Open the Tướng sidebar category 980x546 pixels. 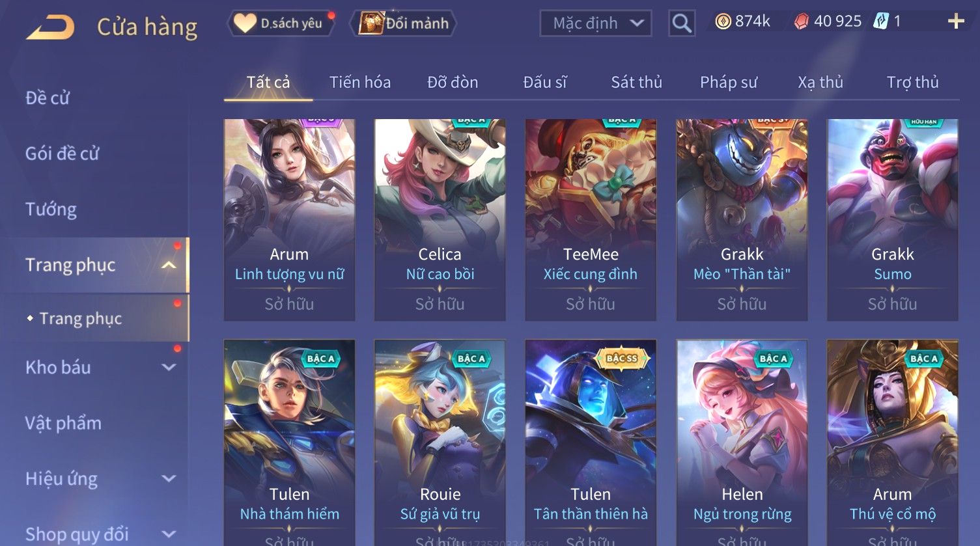(x=51, y=210)
